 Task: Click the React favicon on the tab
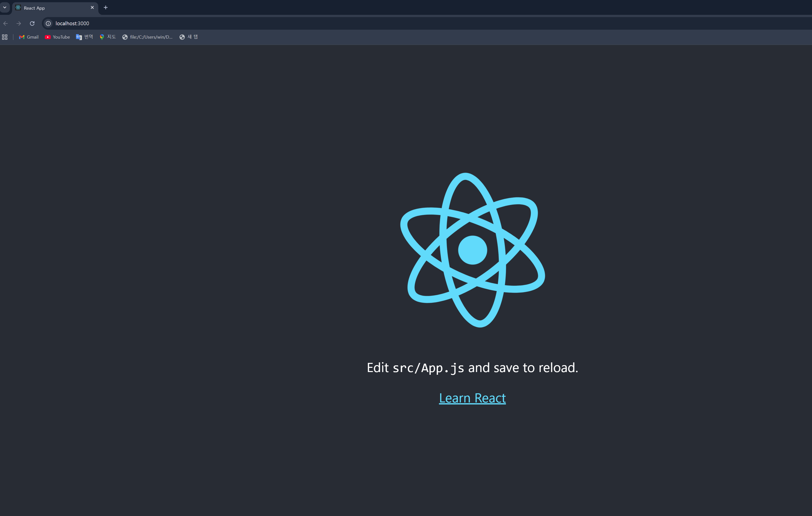pos(18,7)
